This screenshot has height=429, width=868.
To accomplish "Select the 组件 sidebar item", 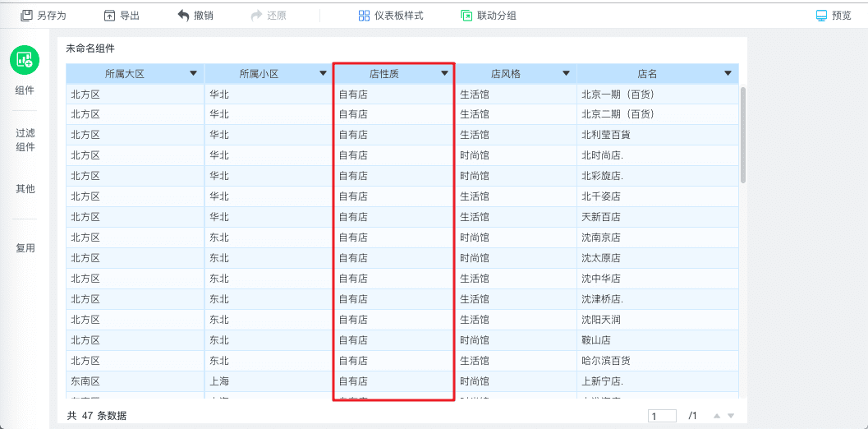I will coord(25,90).
